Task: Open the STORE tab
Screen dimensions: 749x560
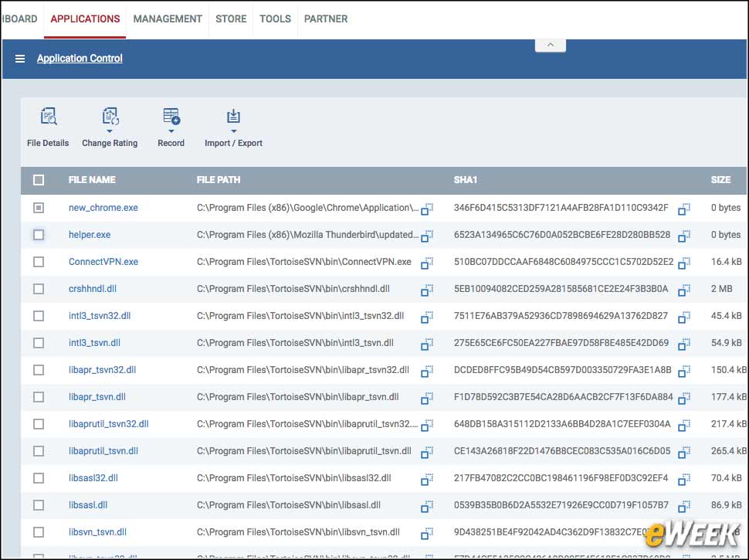Action: point(231,19)
